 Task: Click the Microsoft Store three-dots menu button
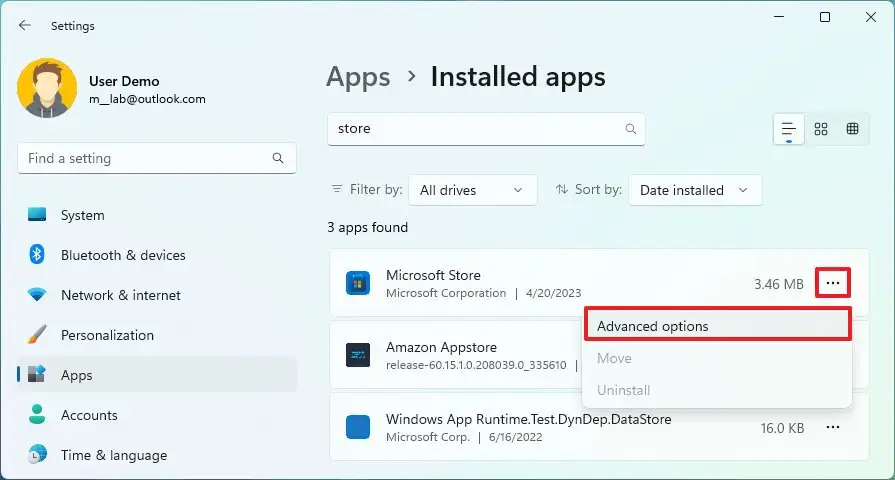(x=833, y=283)
